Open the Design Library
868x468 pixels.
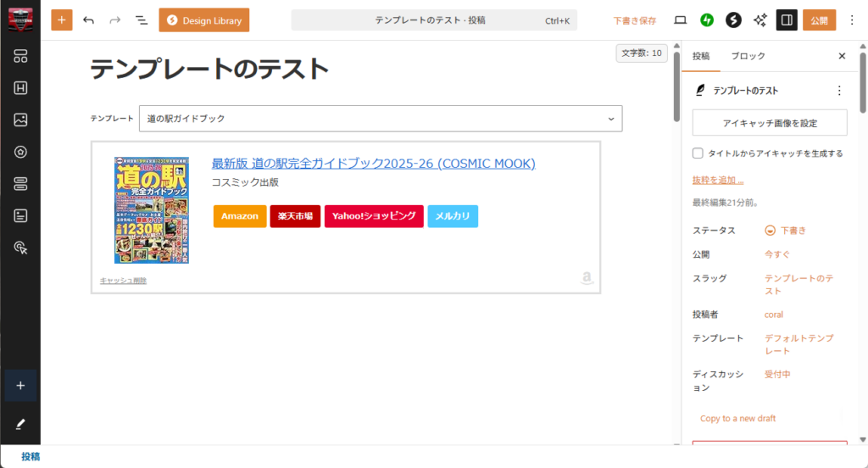203,20
